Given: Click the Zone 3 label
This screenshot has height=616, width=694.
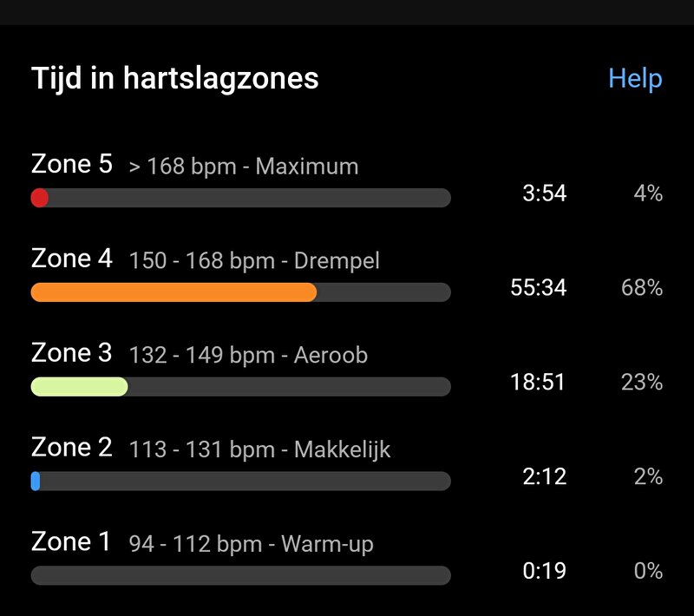Looking at the screenshot, I should click(72, 353).
